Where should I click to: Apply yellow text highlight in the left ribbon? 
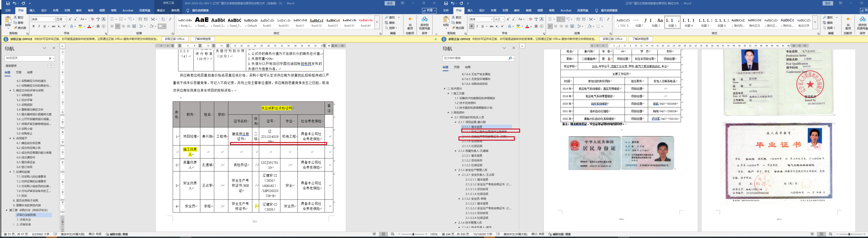tap(80, 26)
